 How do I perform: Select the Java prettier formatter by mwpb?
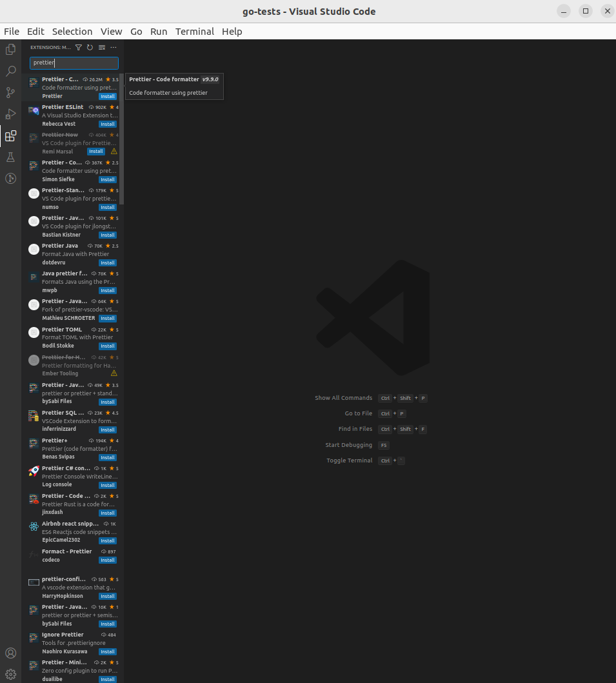(x=73, y=282)
